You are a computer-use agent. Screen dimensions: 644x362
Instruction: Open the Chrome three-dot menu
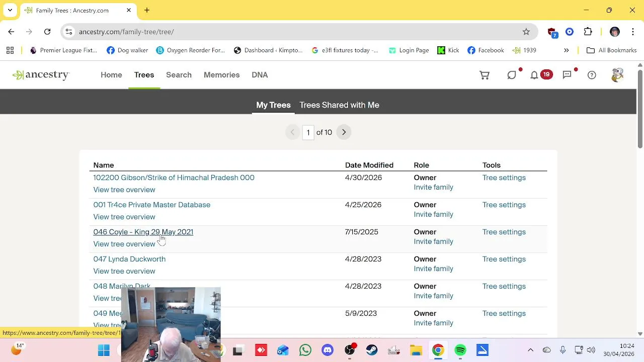point(633,32)
